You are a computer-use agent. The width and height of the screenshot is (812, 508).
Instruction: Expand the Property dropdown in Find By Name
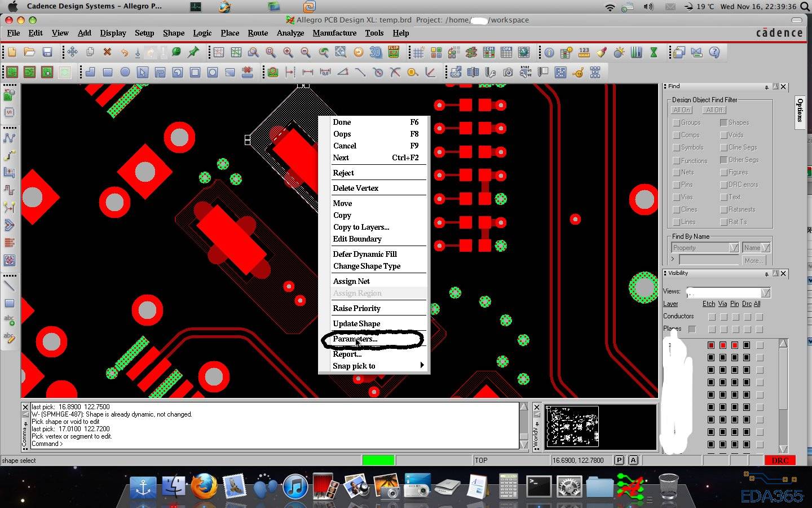733,248
